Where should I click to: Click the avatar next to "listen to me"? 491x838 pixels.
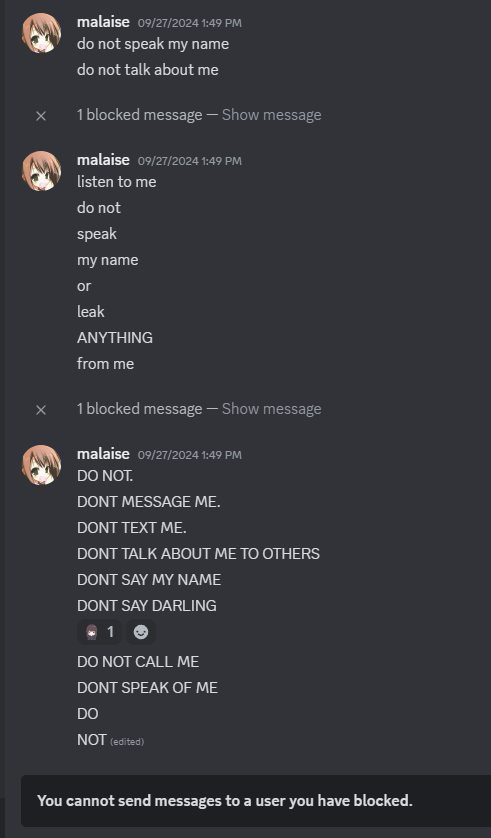tap(41, 171)
